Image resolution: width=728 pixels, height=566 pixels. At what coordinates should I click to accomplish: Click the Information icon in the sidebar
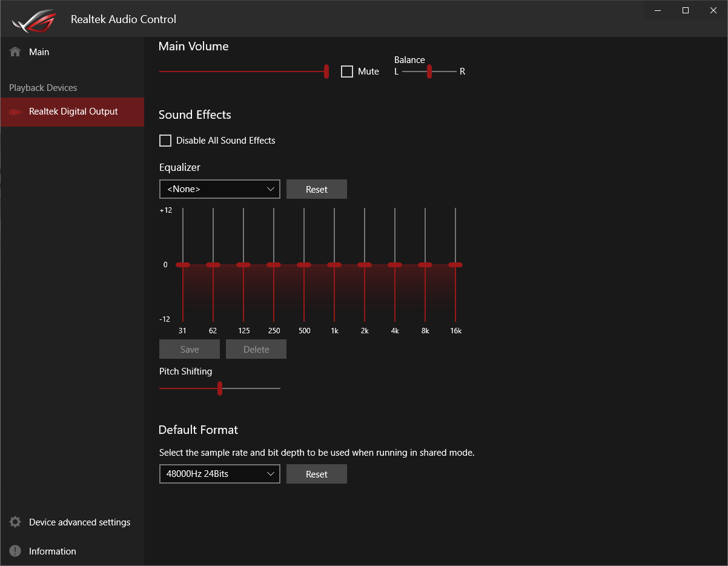(14, 551)
